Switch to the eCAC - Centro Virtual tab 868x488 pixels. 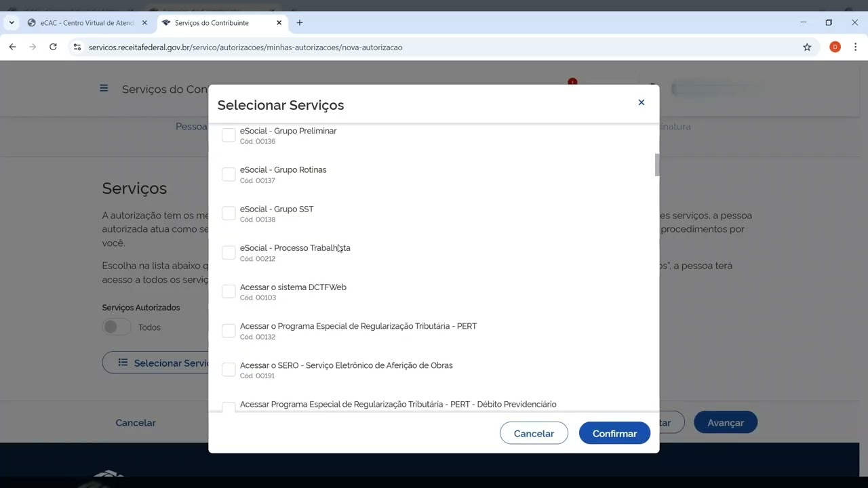pos(87,22)
